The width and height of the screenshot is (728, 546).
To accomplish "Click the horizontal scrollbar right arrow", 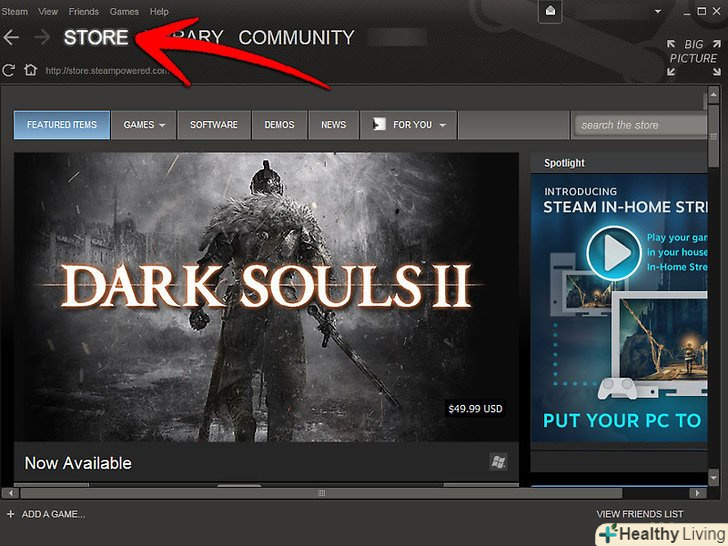I will tap(697, 493).
